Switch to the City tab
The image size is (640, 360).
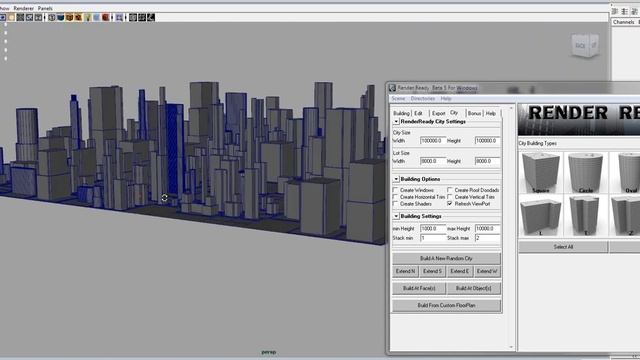tap(454, 112)
